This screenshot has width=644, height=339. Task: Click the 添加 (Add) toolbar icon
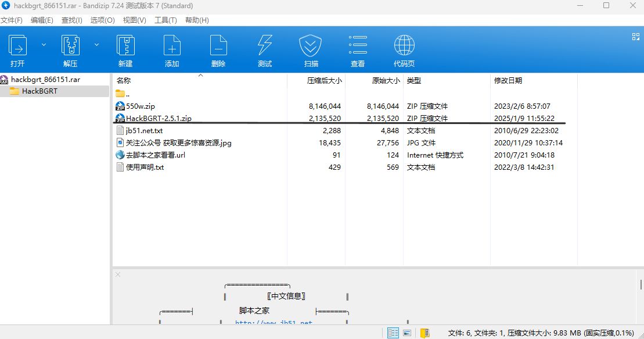click(172, 45)
